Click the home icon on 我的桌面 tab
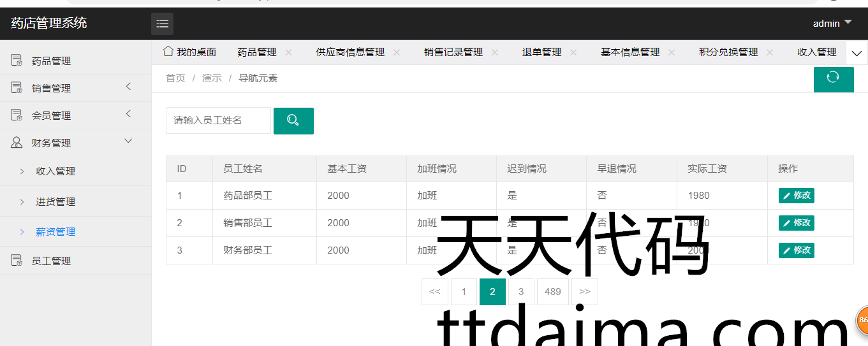 click(168, 52)
